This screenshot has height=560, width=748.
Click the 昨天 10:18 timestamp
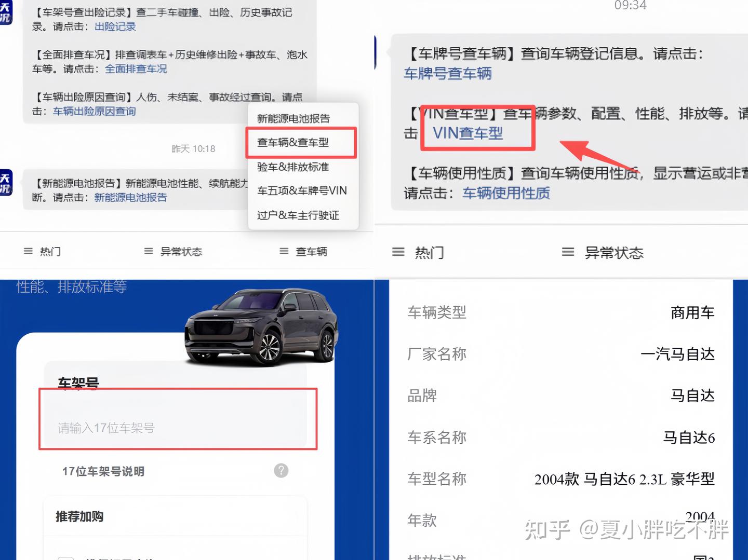tap(193, 148)
